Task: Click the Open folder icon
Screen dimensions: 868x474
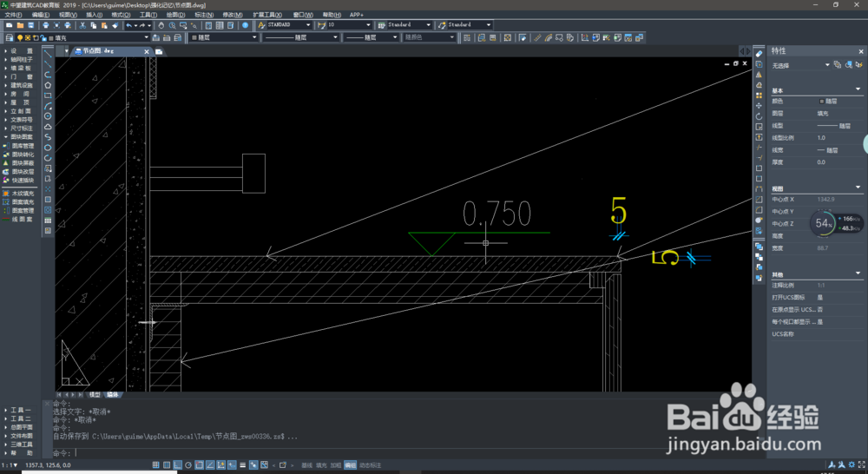Action: 21,25
